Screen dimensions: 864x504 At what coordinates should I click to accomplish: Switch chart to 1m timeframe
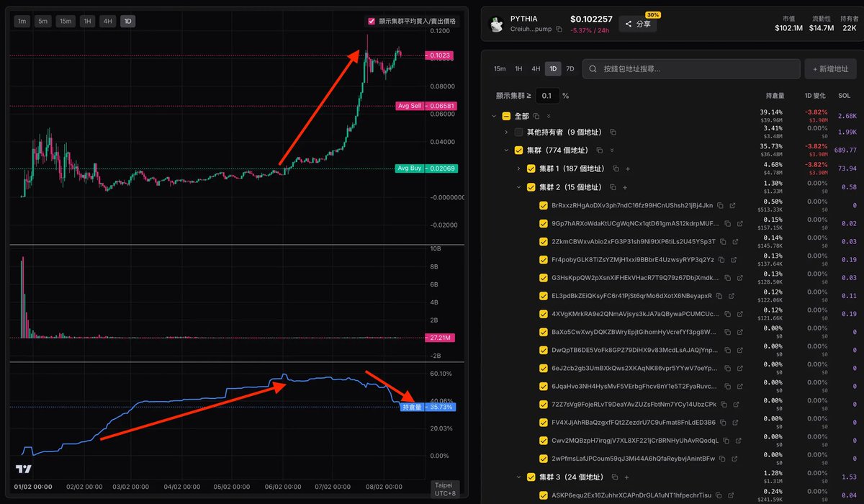(22, 22)
